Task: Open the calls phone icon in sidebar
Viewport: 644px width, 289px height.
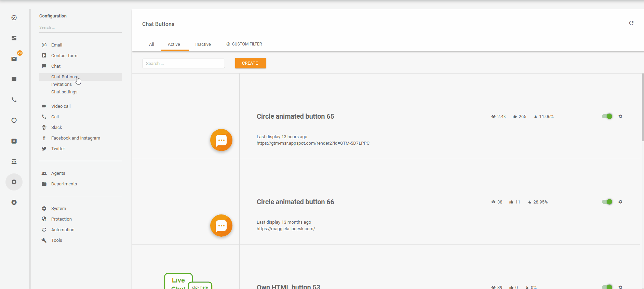Action: click(14, 100)
